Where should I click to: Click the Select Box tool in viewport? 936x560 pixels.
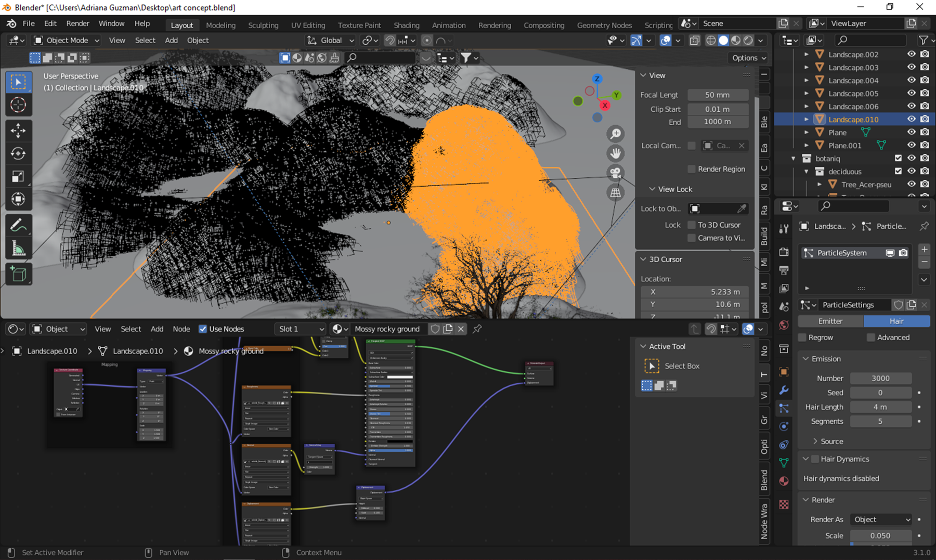point(18,82)
